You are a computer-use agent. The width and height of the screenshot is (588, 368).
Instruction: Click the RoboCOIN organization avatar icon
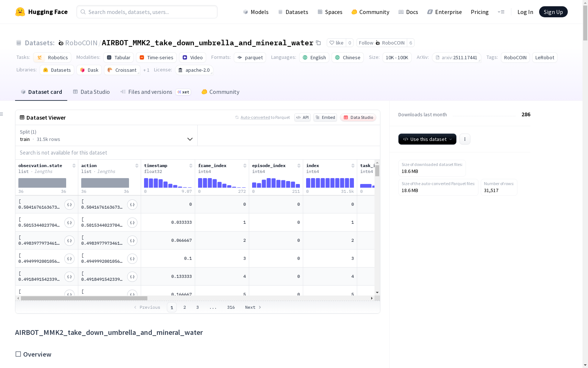[61, 43]
